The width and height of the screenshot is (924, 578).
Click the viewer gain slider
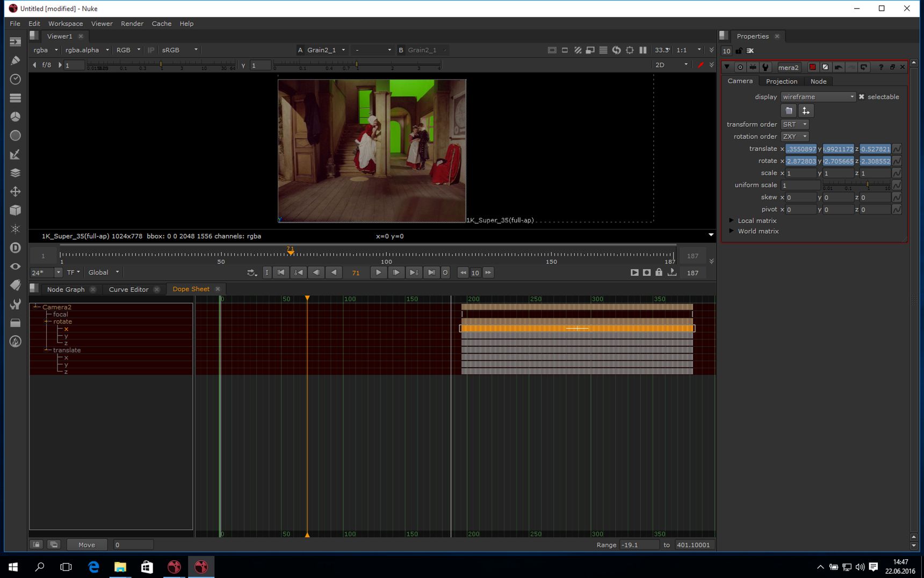click(x=161, y=65)
